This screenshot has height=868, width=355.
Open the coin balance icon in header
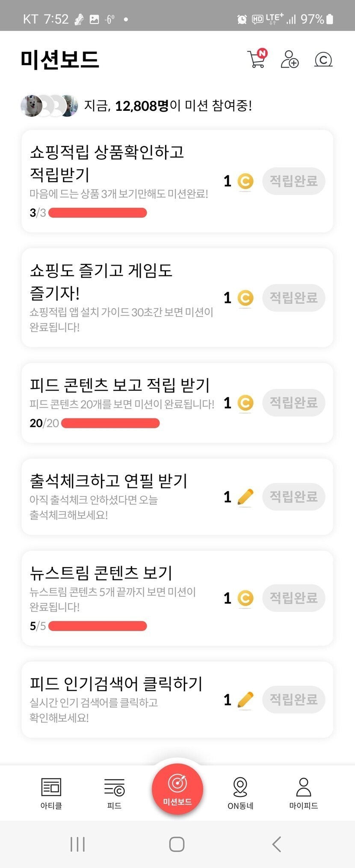pyautogui.click(x=323, y=59)
